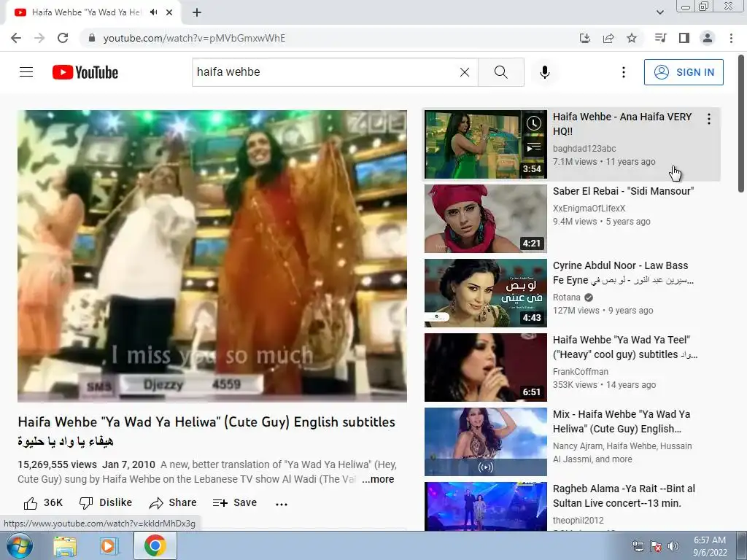This screenshot has height=560, width=747.
Task: Click the page vertical scrollbar
Action: [x=741, y=124]
